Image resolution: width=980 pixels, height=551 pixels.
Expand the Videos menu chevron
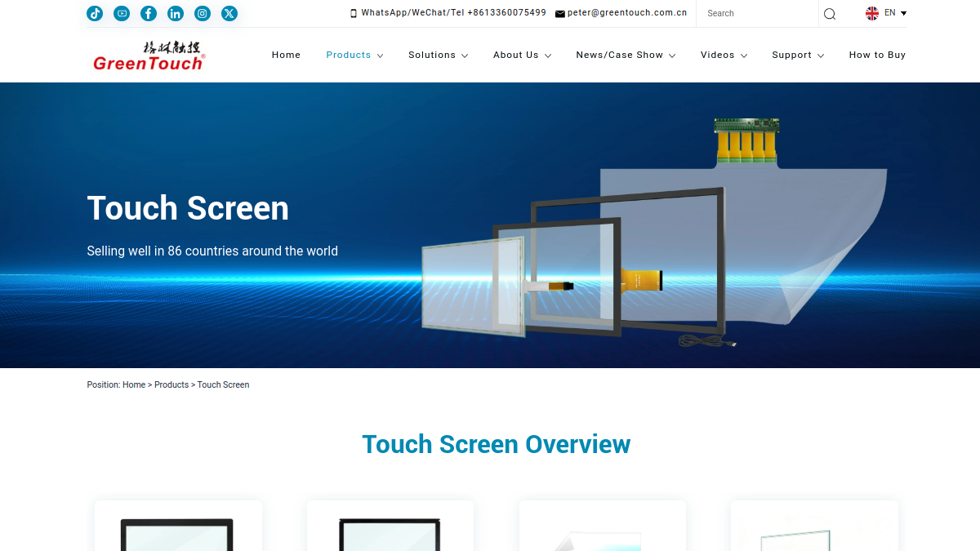(744, 56)
